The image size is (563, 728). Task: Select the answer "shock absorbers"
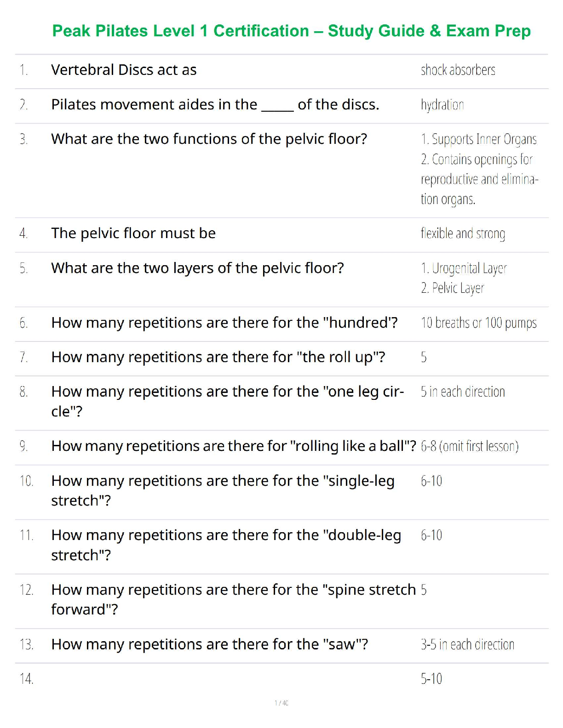pos(458,70)
